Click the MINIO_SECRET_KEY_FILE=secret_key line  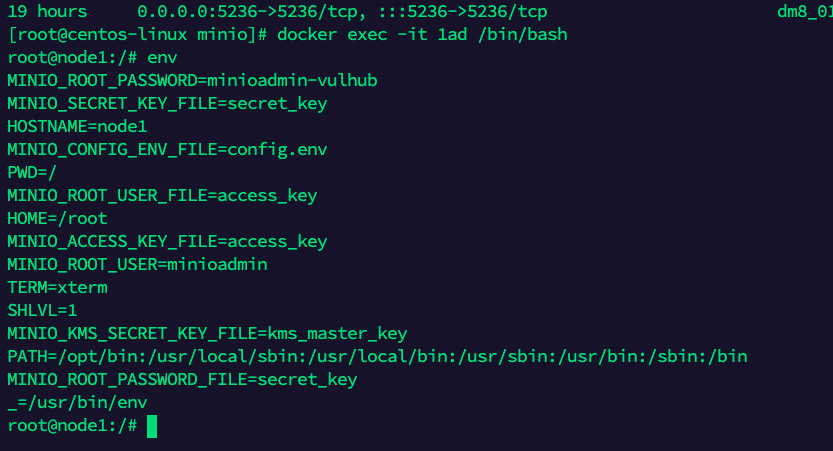click(167, 104)
